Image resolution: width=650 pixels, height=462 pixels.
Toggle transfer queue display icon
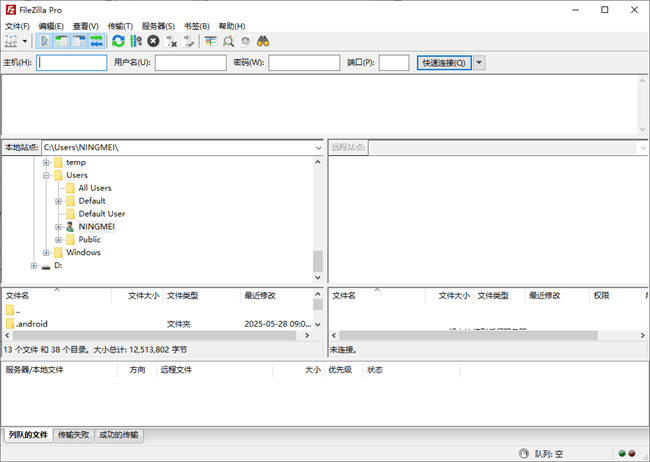(x=96, y=41)
